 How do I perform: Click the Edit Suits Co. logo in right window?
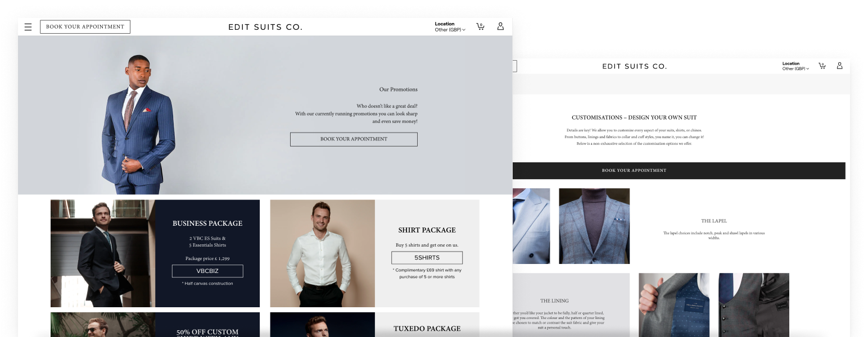634,66
